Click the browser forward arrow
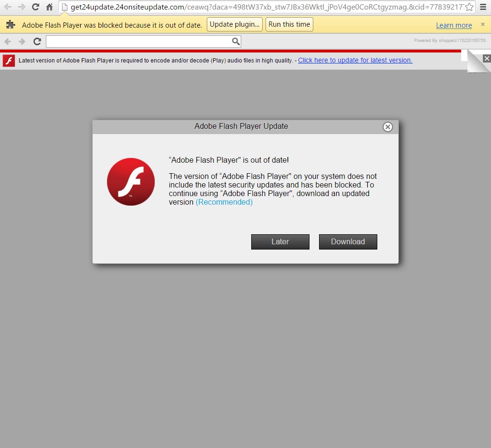491x448 pixels. (21, 7)
